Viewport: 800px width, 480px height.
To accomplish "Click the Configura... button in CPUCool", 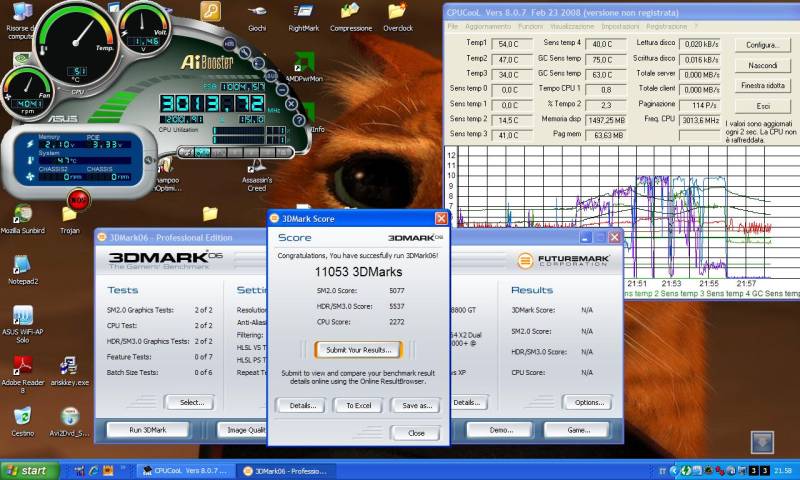I will (762, 45).
